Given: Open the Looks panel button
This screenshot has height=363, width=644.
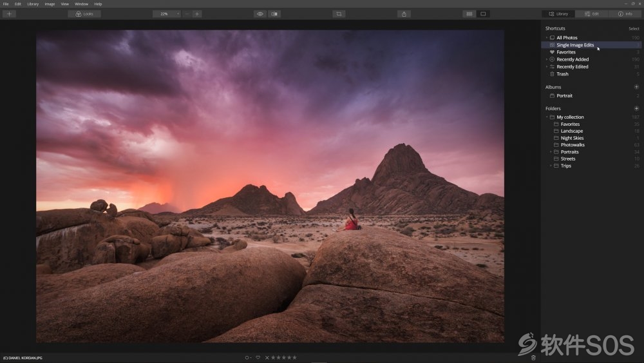Looking at the screenshot, I should coord(84,14).
